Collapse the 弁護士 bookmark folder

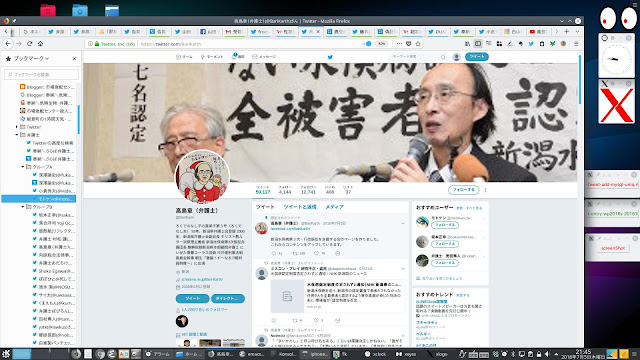point(17,135)
